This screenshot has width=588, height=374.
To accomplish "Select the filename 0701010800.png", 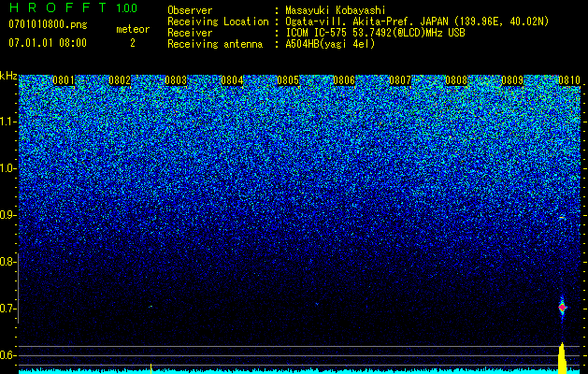I will pyautogui.click(x=48, y=24).
